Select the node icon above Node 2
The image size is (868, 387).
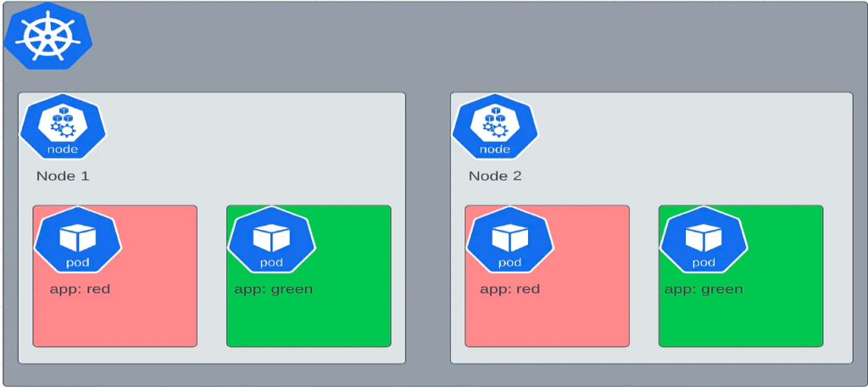click(495, 127)
